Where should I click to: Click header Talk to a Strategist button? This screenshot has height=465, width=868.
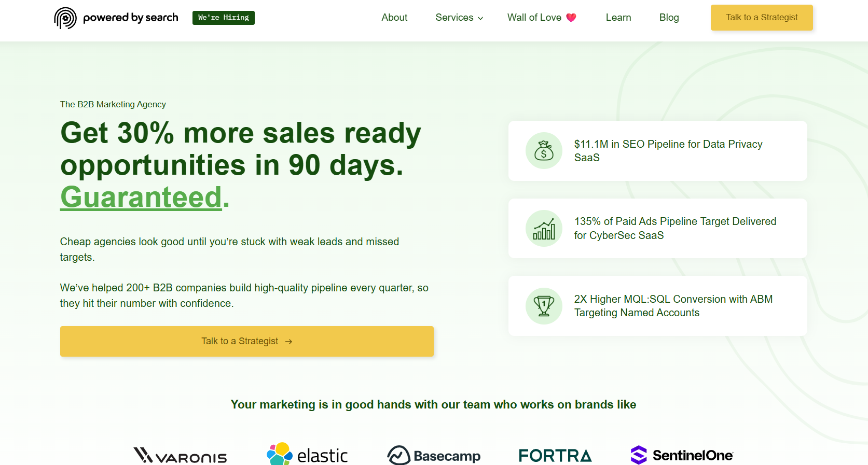[762, 18]
